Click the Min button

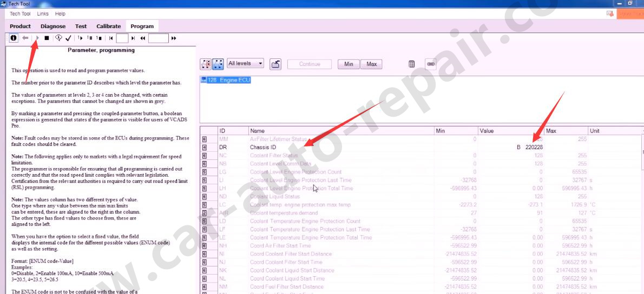349,64
